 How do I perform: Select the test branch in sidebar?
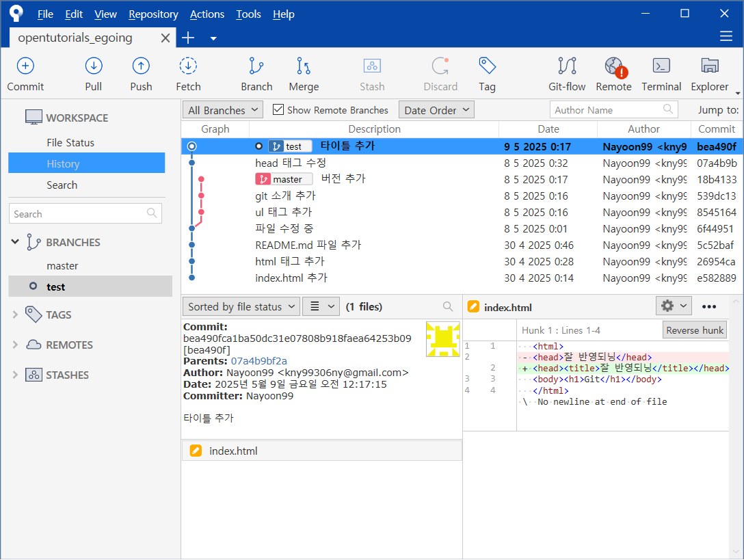pyautogui.click(x=90, y=286)
